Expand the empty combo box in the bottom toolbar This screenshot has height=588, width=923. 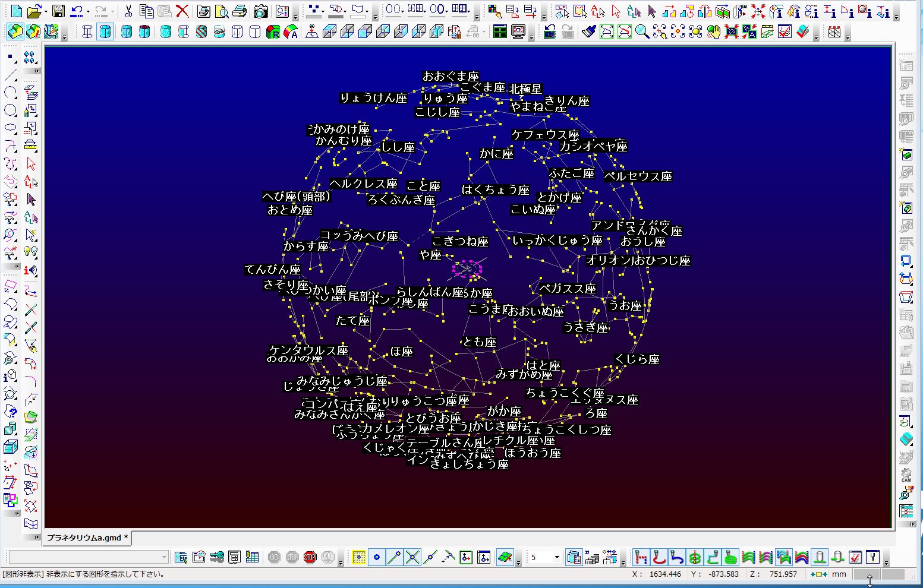pyautogui.click(x=165, y=557)
